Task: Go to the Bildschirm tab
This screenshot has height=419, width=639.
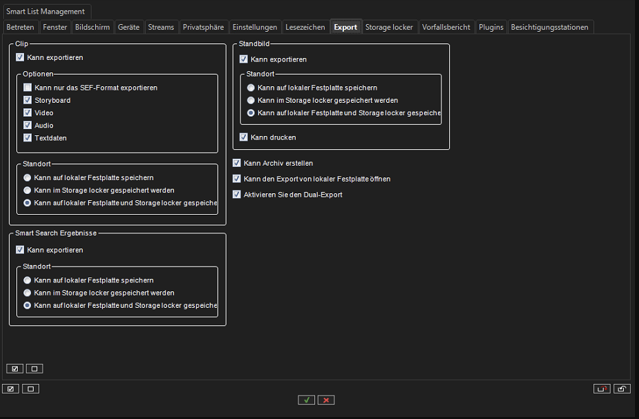Action: [x=93, y=27]
